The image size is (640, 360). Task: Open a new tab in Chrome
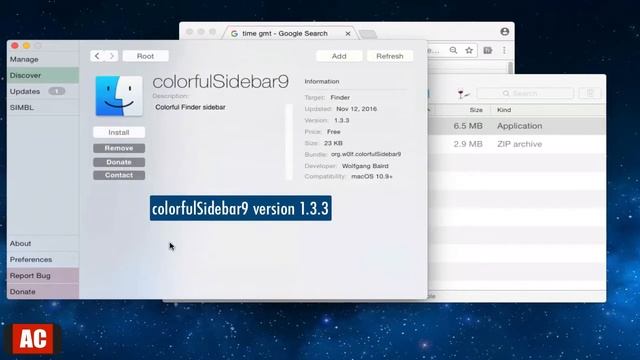click(368, 34)
